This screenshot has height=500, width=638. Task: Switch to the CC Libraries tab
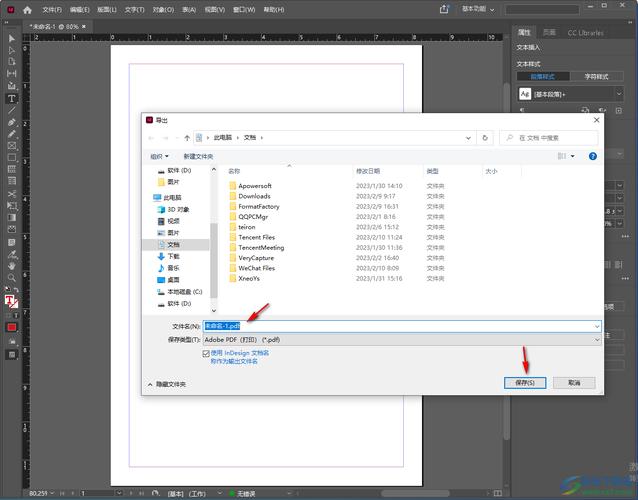point(585,33)
